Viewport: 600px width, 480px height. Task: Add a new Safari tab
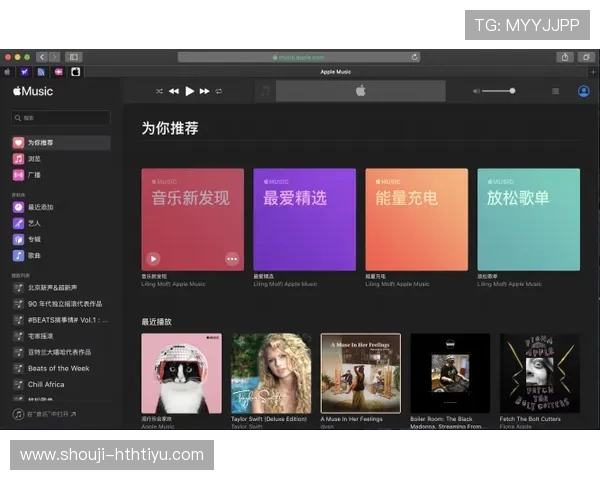point(593,72)
